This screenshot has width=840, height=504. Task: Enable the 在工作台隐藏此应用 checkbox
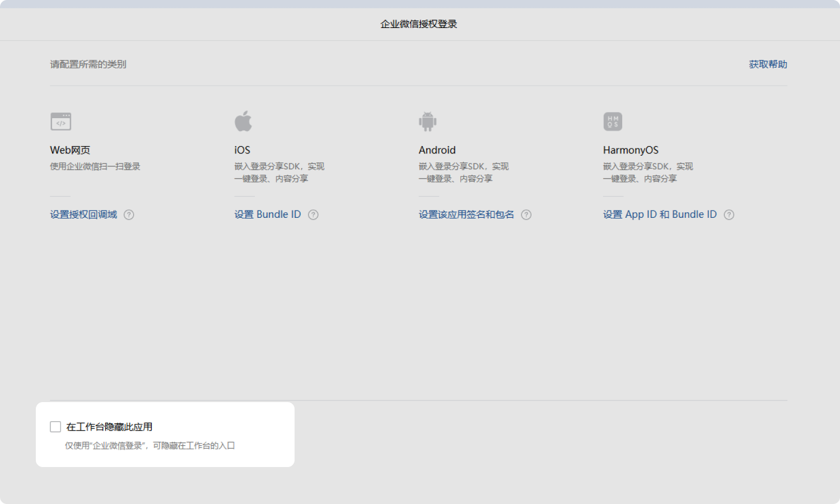(x=55, y=427)
